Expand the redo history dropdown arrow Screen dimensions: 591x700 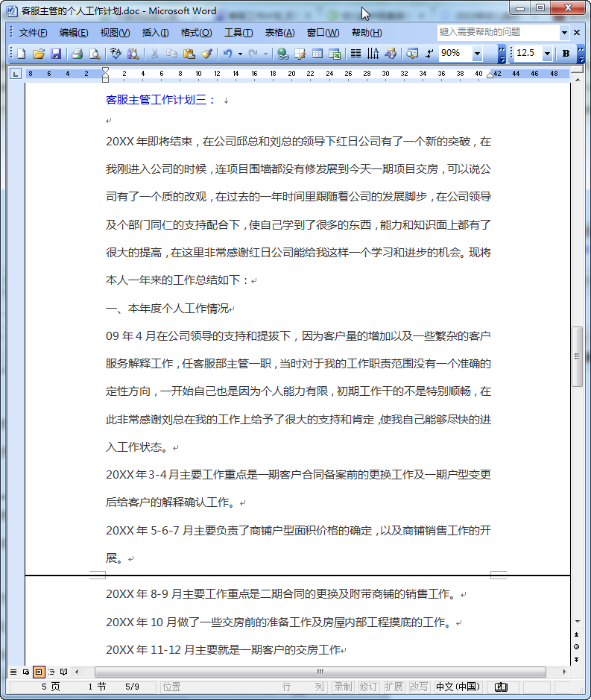coord(265,54)
